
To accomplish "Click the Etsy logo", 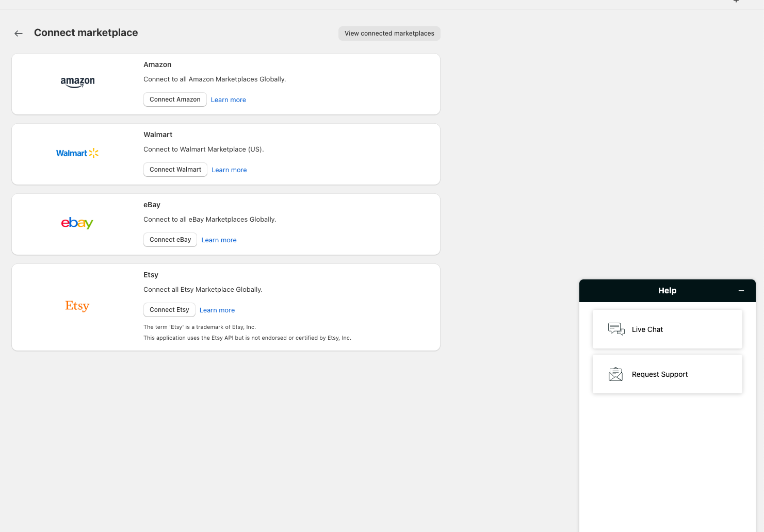I will coord(77,306).
